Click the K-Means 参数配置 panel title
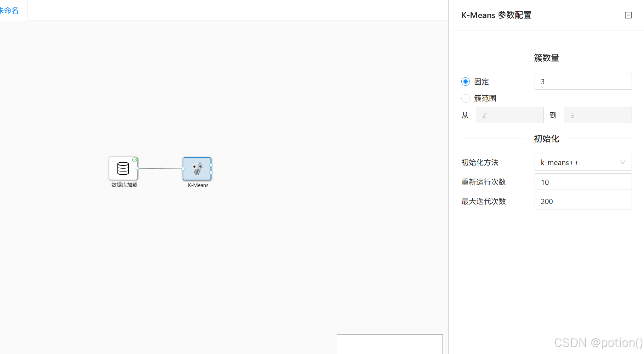 [496, 15]
